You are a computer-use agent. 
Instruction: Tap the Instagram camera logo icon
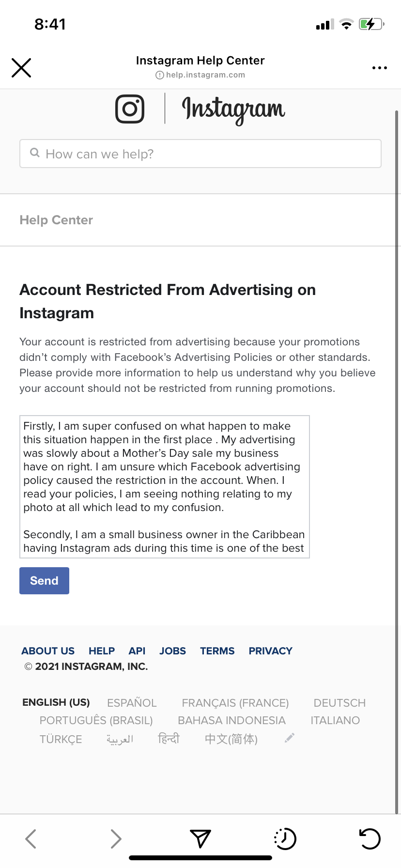[x=130, y=109]
